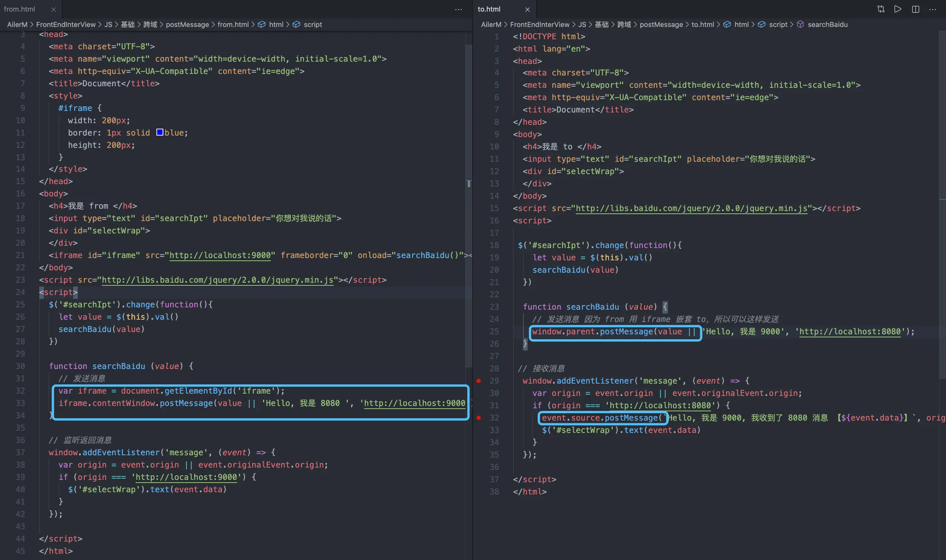Click the Run code play icon

[898, 9]
